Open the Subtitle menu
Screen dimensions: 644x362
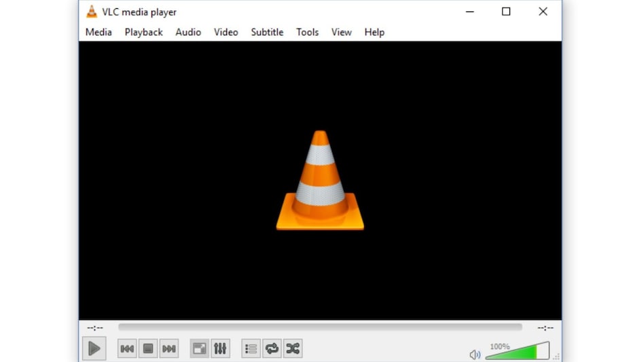coord(268,32)
